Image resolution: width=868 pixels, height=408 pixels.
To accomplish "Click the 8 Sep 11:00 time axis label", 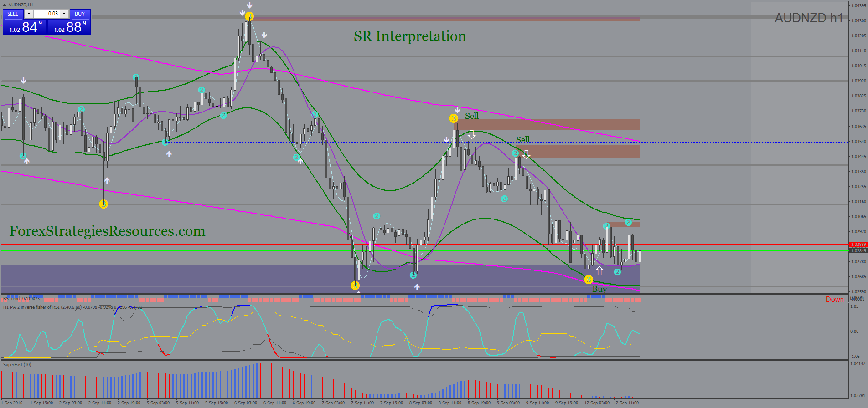I will 450,403.
